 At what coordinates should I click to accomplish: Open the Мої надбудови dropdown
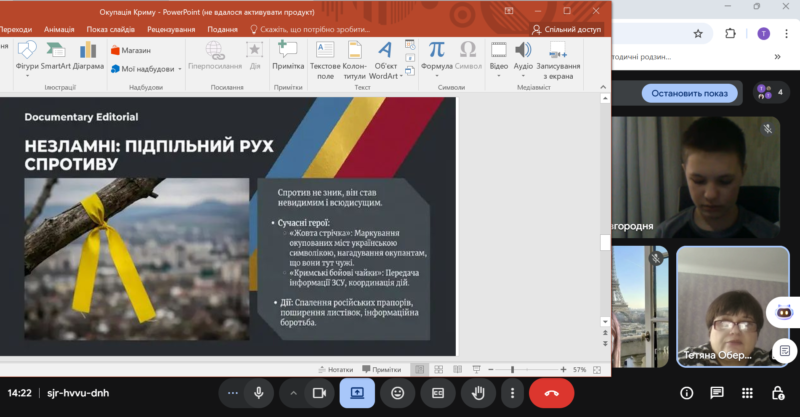point(179,69)
